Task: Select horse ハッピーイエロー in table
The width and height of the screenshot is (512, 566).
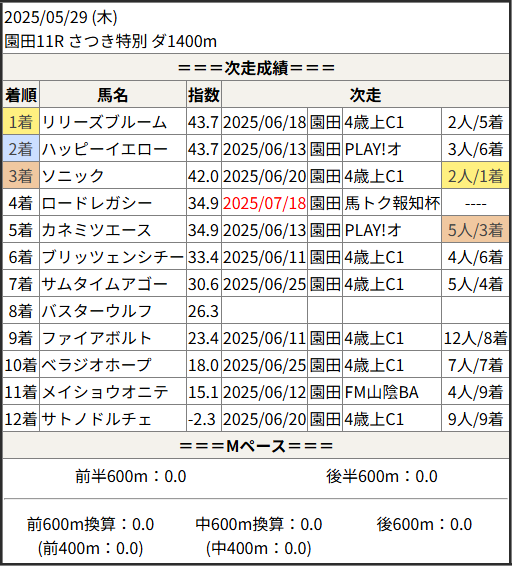Action: tap(105, 149)
